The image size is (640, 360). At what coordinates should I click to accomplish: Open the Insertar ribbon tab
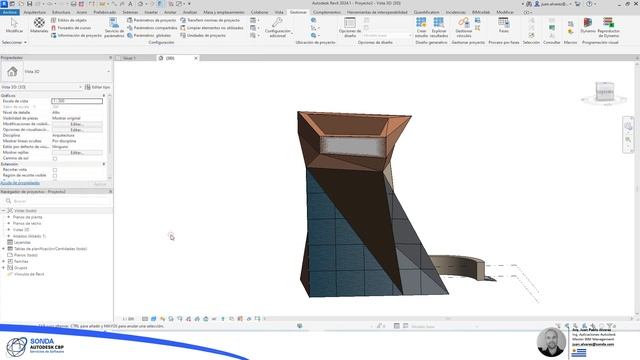click(x=151, y=12)
